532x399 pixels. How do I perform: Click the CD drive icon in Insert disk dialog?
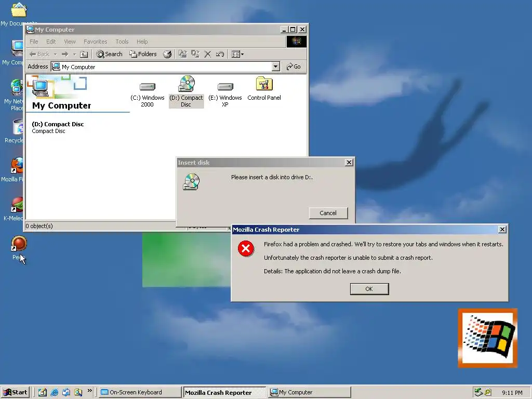tap(191, 182)
